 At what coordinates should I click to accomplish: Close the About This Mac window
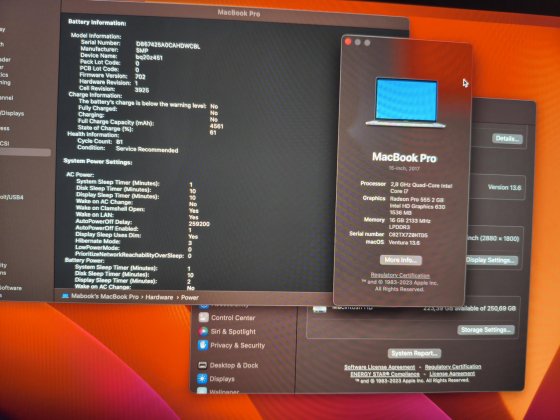[x=348, y=42]
